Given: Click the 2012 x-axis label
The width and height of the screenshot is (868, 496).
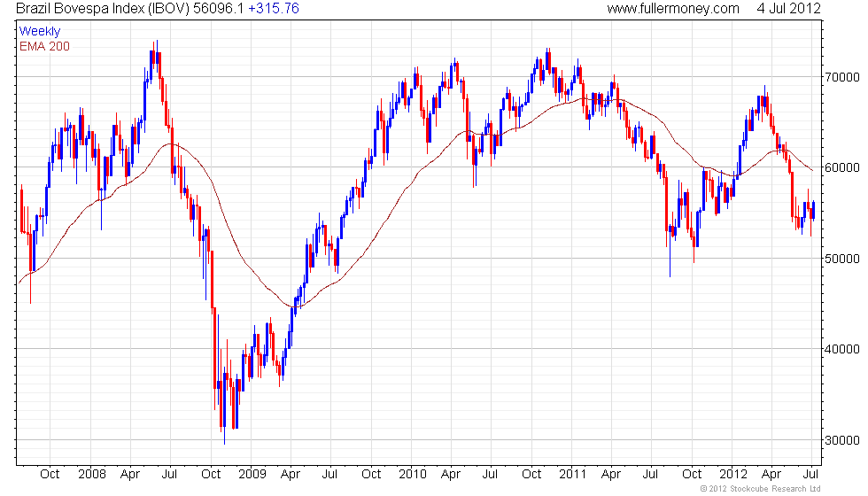Looking at the screenshot, I should (733, 475).
